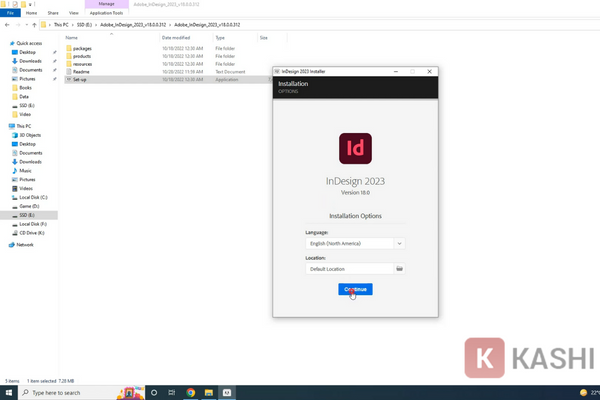Open Quick access in navigation pane
Viewport: 600px width, 400px height.
pyautogui.click(x=29, y=43)
